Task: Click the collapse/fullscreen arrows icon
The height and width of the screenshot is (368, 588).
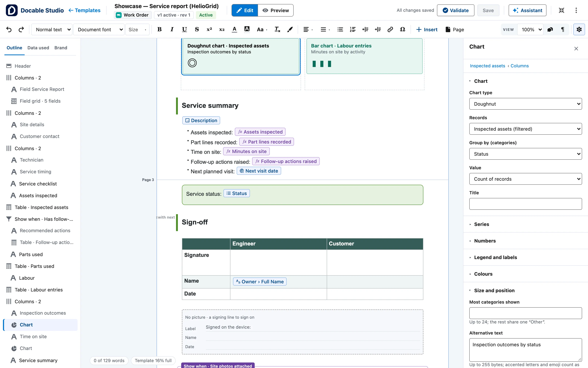Action: pos(561,10)
